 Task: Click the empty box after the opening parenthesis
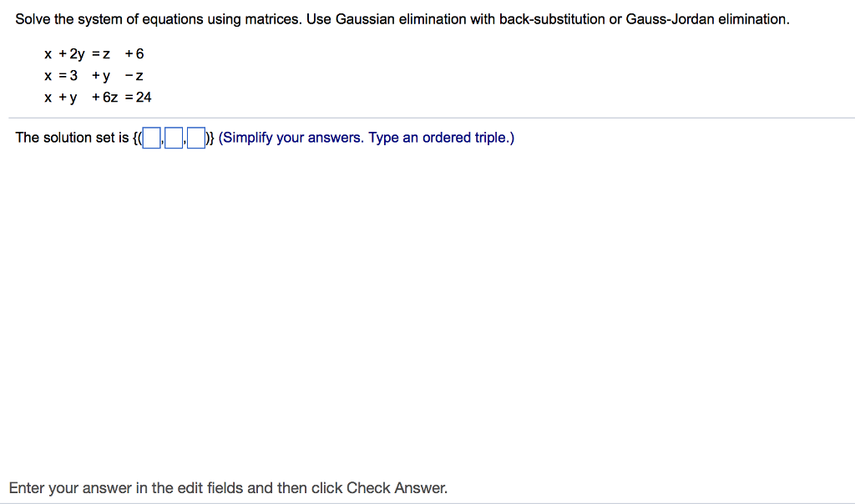pos(149,138)
